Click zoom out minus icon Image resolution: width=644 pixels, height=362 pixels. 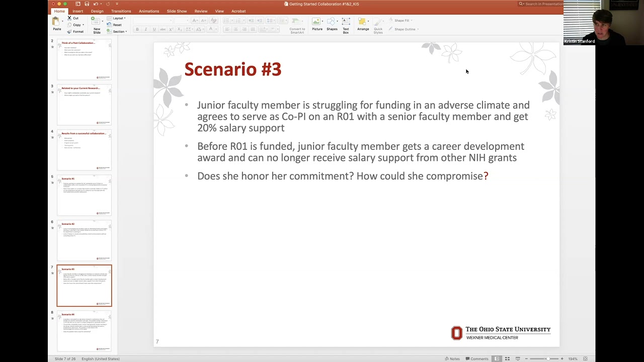[527, 358]
